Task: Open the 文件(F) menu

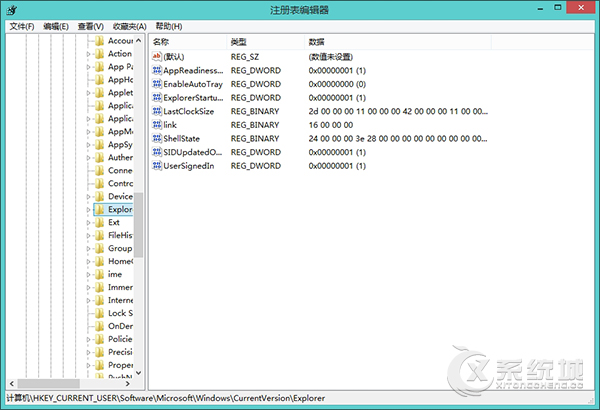Action: (22, 26)
